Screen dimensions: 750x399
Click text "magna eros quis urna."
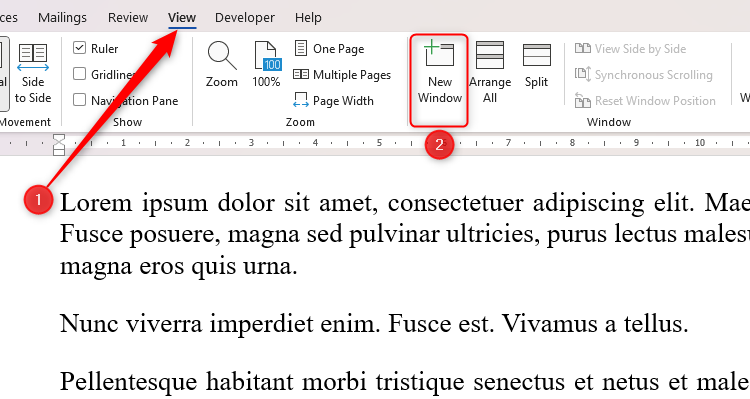[x=178, y=266]
